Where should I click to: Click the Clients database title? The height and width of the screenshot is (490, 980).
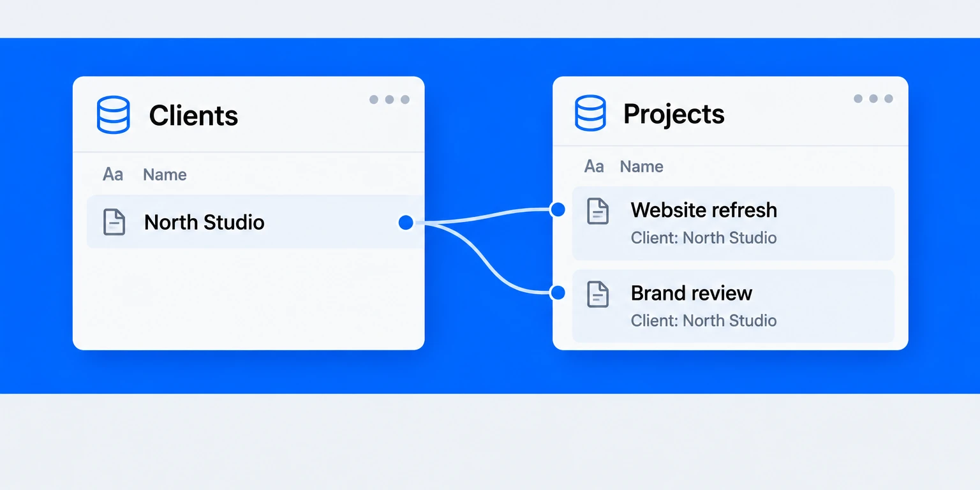(x=193, y=115)
